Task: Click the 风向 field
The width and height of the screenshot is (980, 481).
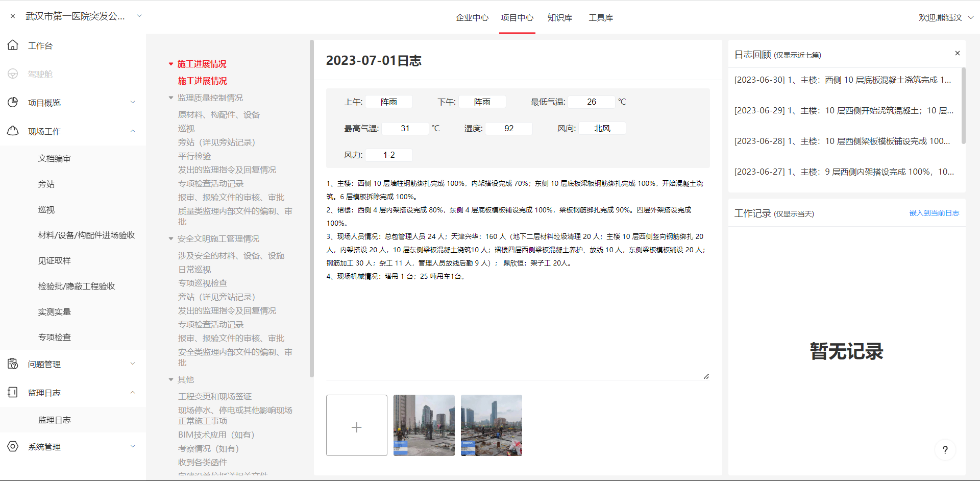Action: pos(602,128)
